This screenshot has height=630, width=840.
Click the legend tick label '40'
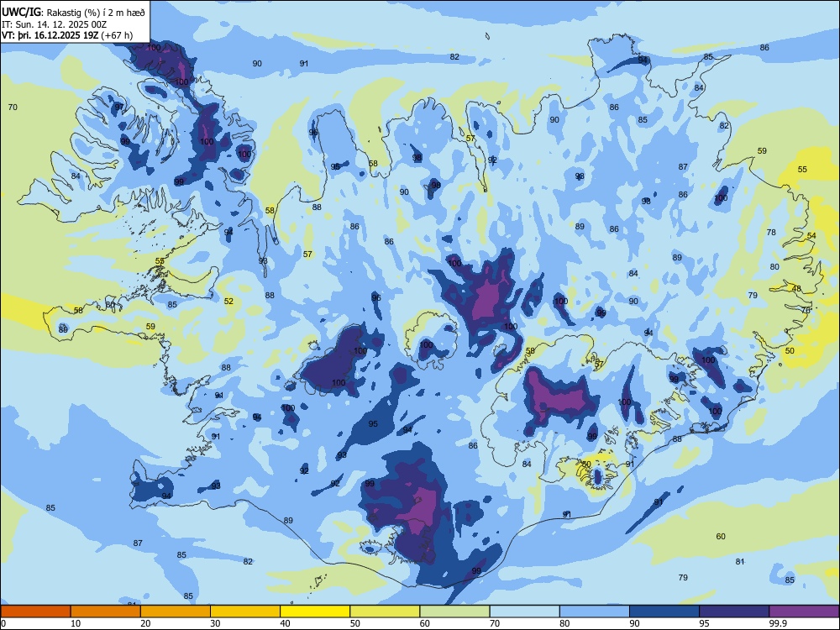tap(285, 623)
